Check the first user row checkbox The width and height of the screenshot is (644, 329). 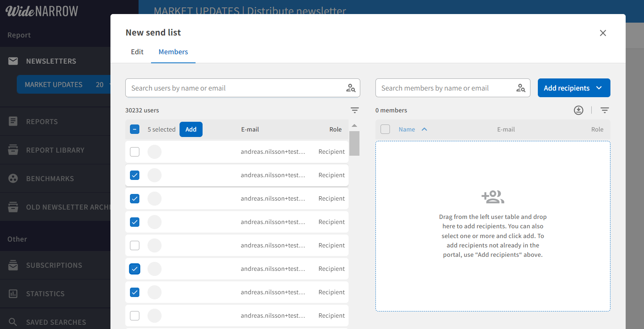pos(135,152)
